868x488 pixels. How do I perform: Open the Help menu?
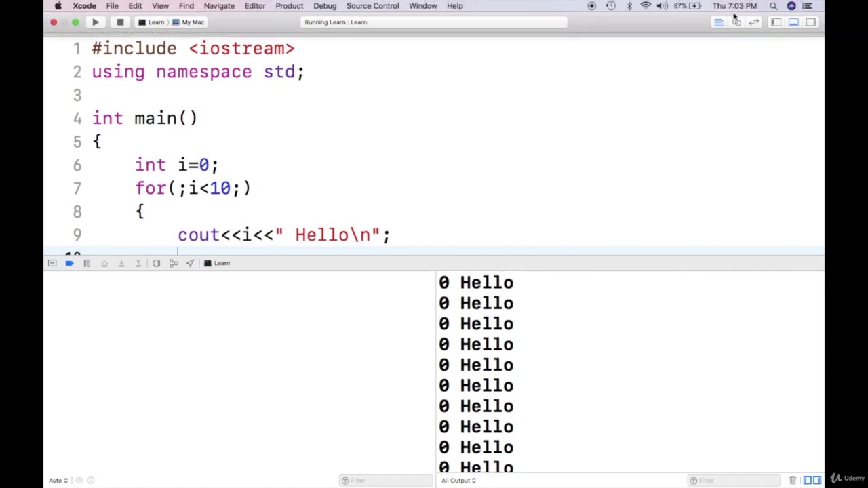click(x=455, y=6)
